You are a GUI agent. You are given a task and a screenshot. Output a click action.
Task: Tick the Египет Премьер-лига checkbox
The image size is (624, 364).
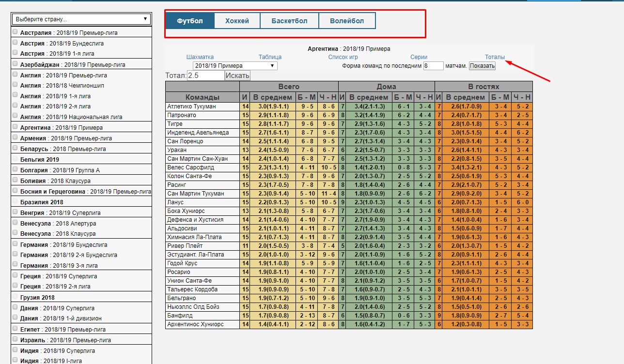point(16,328)
